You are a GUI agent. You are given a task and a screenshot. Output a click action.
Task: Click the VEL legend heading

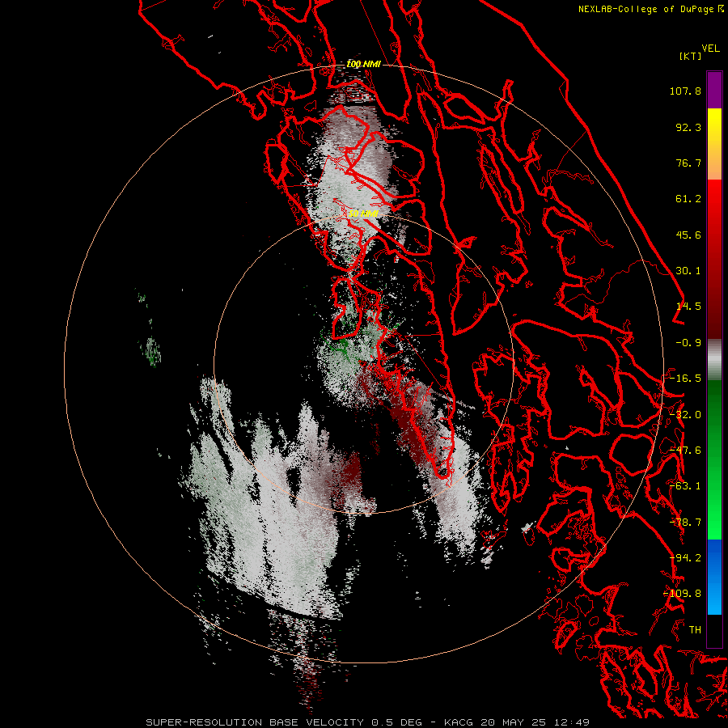click(x=710, y=49)
